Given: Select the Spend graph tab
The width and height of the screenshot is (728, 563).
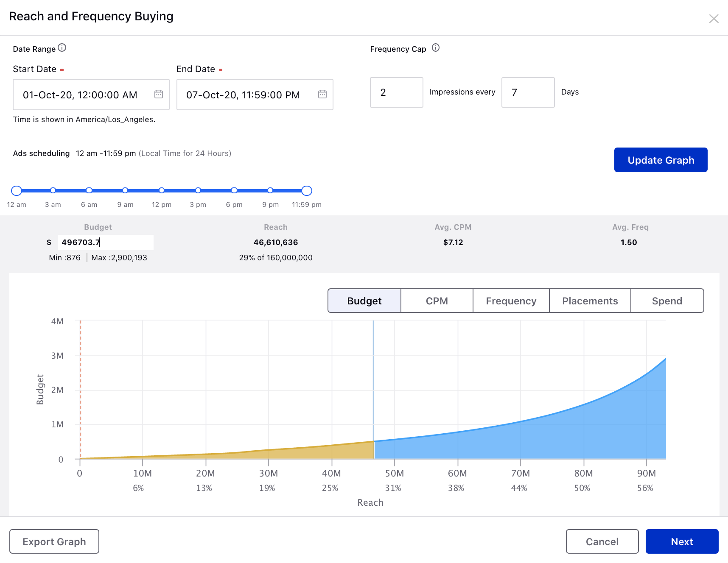Looking at the screenshot, I should click(x=667, y=301).
